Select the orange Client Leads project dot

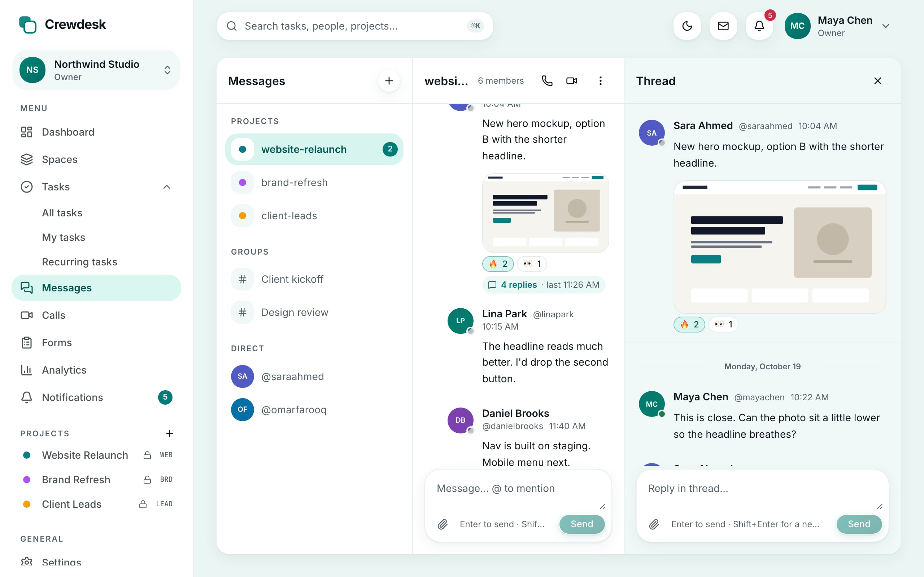(x=27, y=504)
